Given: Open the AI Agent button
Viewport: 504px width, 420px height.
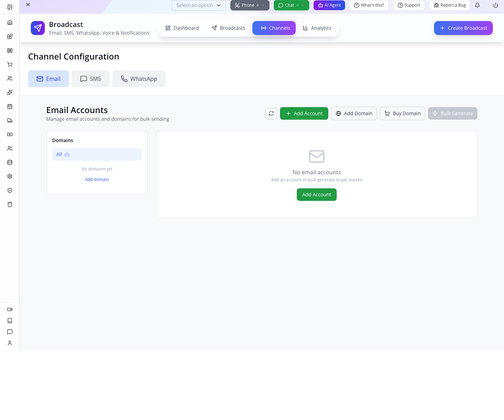Looking at the screenshot, I should click(x=329, y=5).
